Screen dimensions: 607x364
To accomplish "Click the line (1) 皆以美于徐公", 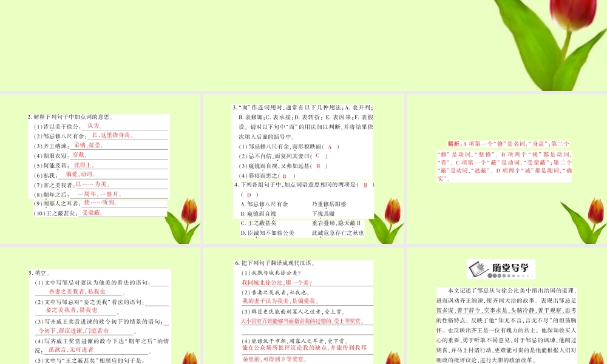I will point(57,127).
